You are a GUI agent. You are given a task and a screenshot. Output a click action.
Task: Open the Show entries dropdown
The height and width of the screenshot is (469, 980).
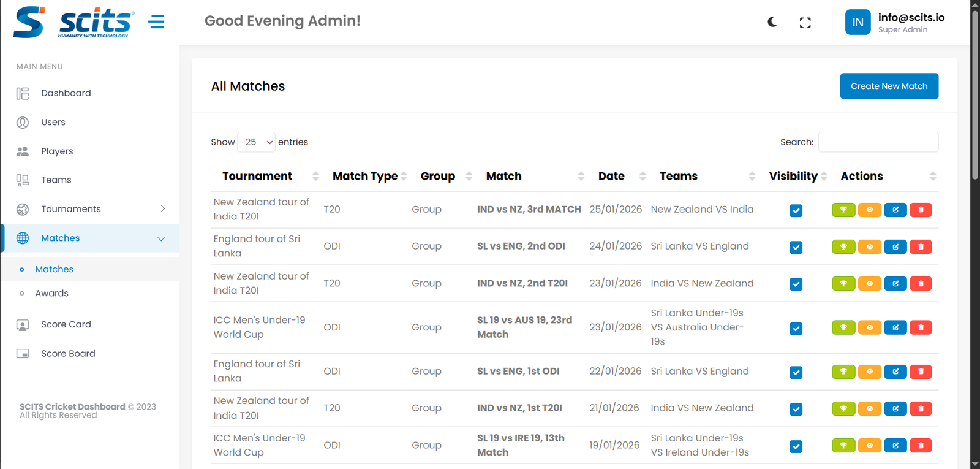click(256, 142)
